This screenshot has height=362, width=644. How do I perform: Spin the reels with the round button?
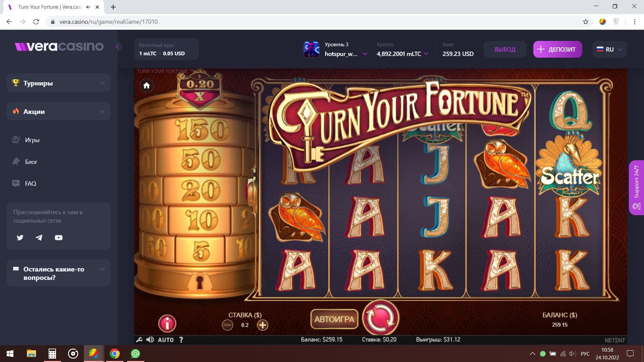pyautogui.click(x=381, y=317)
